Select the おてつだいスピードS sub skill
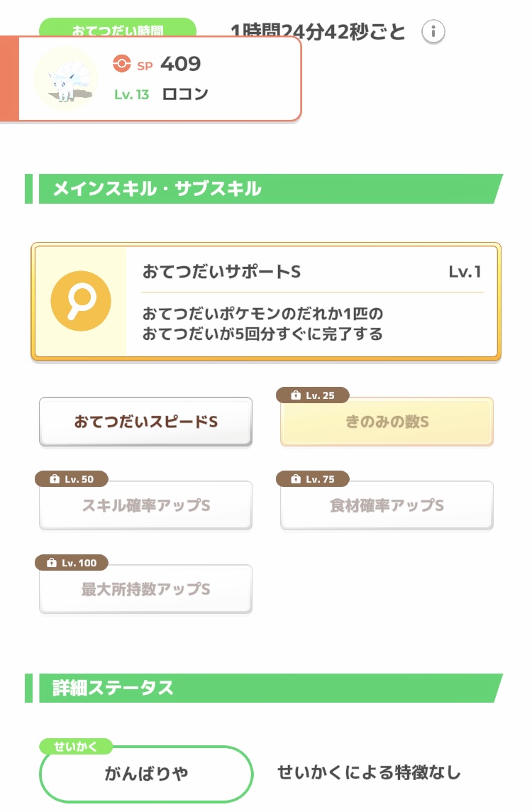 (x=146, y=422)
